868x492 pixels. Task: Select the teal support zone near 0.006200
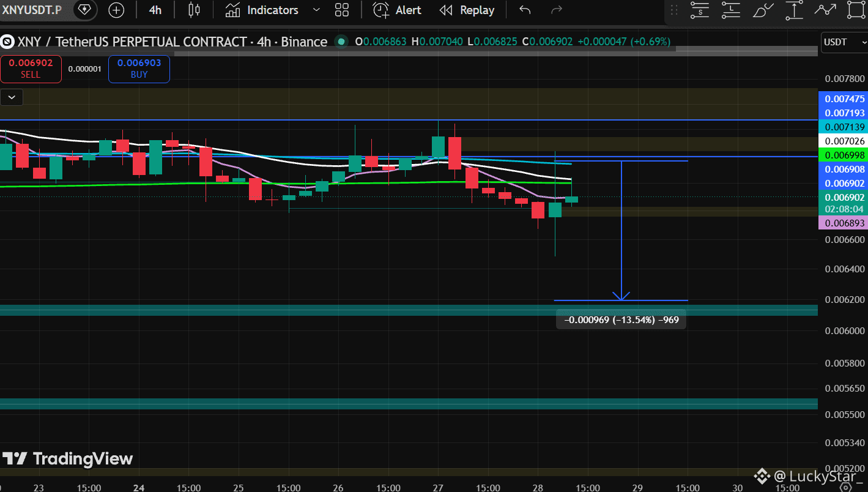coord(409,310)
